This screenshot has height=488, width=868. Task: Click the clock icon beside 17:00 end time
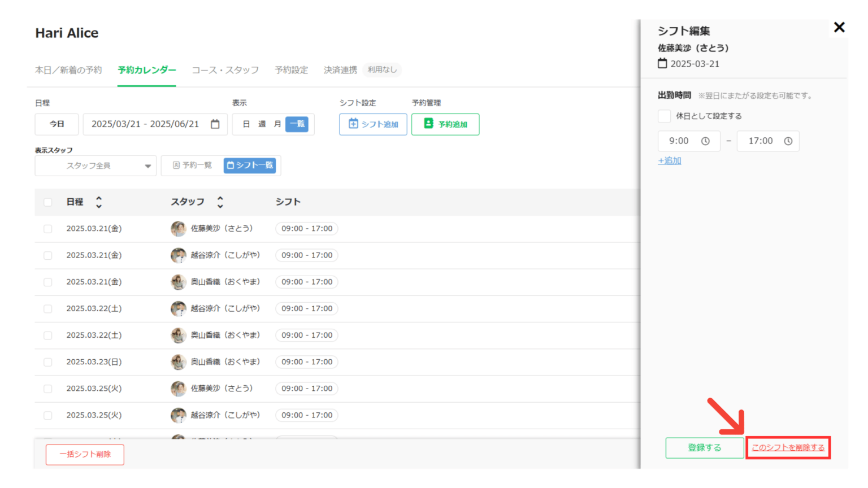(788, 141)
